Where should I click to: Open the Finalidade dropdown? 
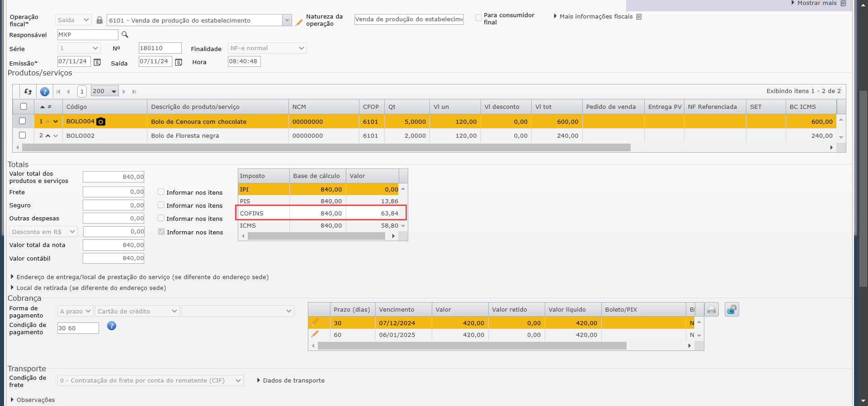267,48
